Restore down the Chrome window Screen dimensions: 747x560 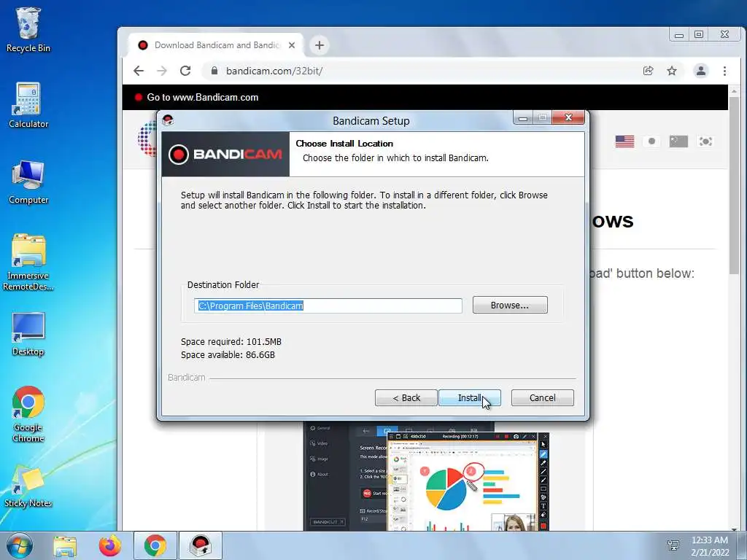[x=699, y=34]
